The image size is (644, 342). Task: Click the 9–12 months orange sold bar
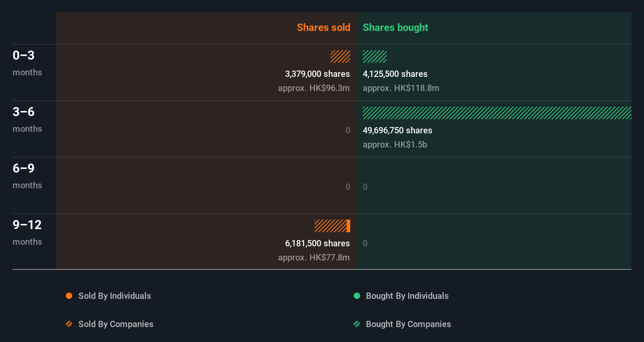click(x=332, y=226)
